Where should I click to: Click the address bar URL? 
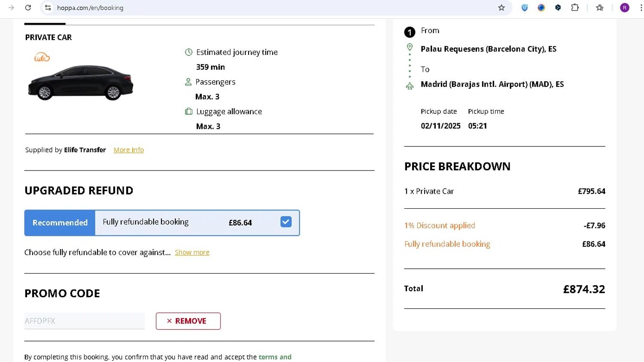tap(90, 8)
